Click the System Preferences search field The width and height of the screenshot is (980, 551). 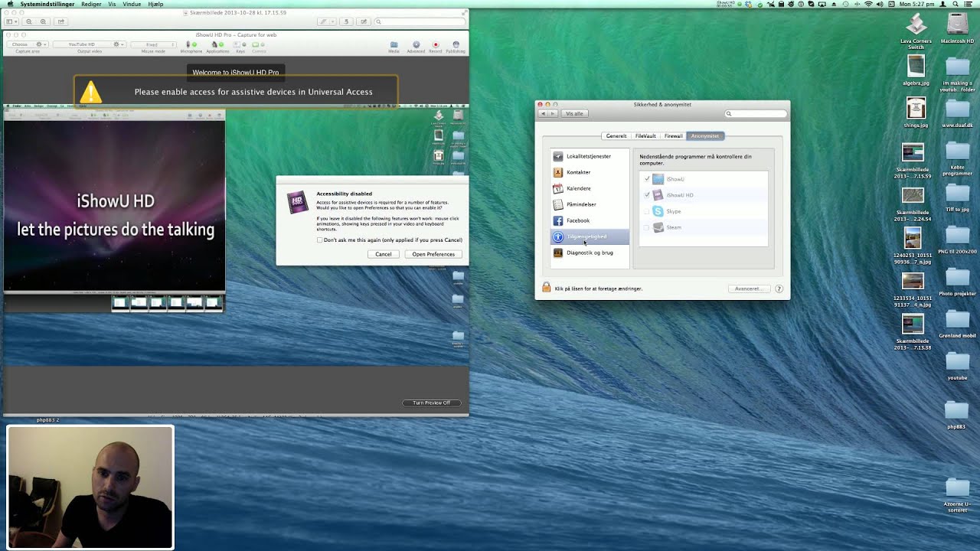[756, 113]
